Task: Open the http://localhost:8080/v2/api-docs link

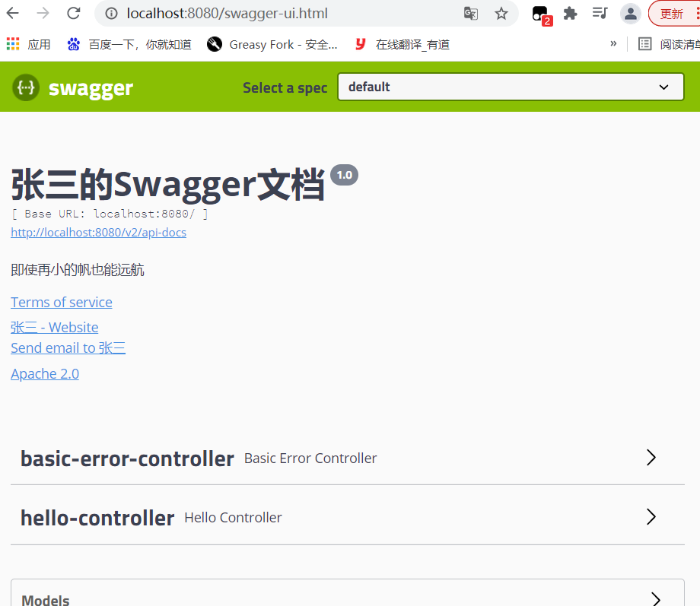Action: [x=99, y=233]
